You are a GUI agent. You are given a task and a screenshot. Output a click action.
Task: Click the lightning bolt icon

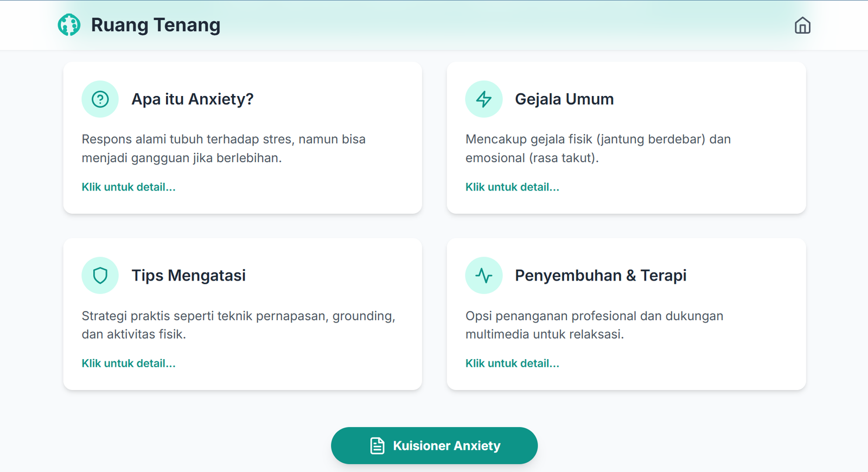(484, 99)
